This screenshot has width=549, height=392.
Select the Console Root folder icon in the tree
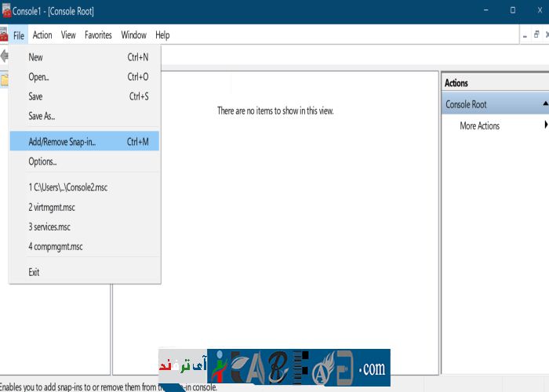[4, 80]
